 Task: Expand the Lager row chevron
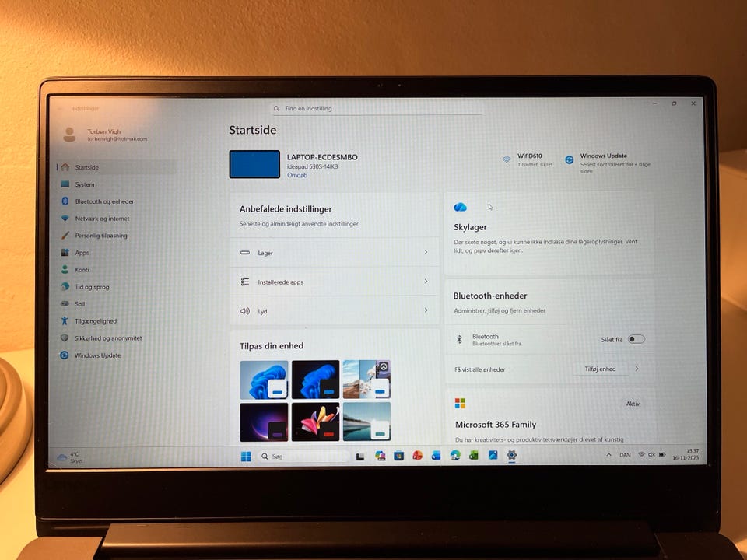pos(426,252)
